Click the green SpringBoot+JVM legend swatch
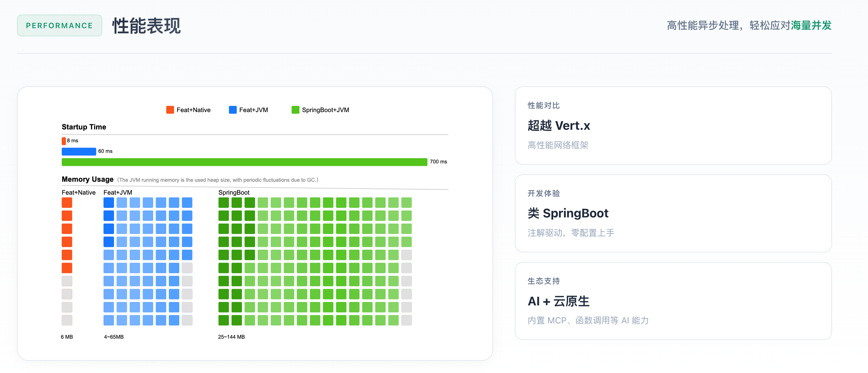The height and width of the screenshot is (373, 868). [x=295, y=110]
